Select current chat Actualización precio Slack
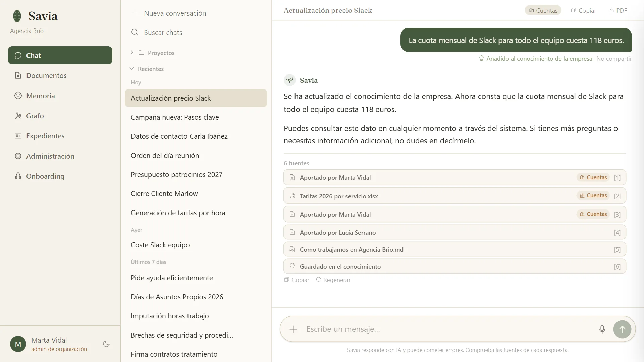 click(x=196, y=98)
